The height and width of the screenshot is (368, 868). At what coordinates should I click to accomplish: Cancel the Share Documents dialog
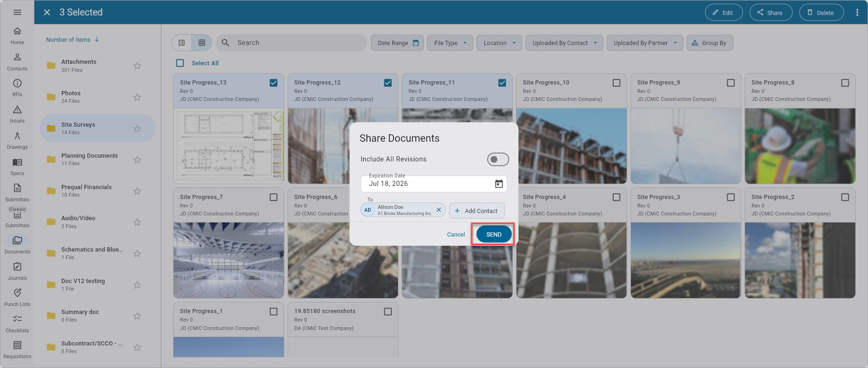(x=456, y=234)
